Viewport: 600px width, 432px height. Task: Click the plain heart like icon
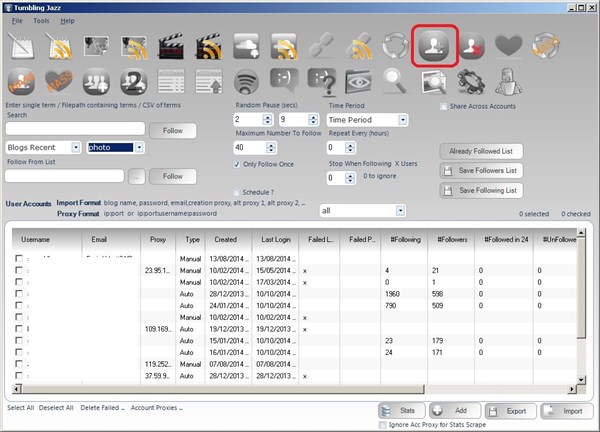coord(509,45)
